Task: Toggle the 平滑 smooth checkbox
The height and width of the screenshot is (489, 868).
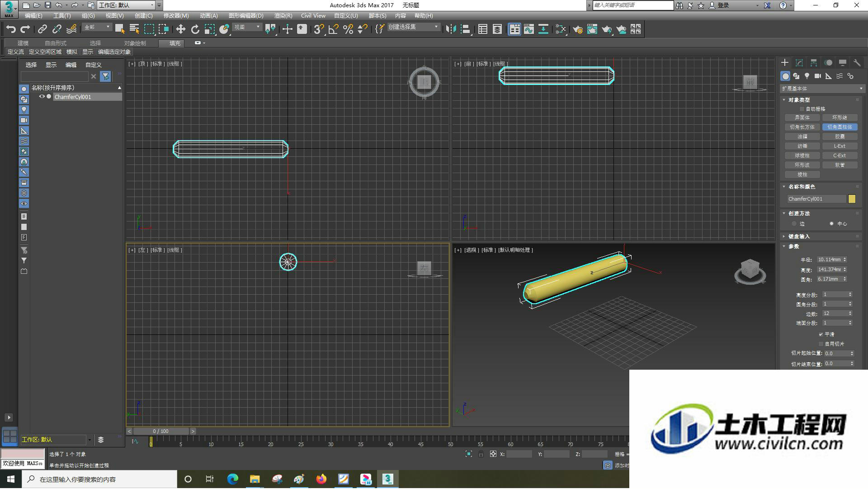Action: (821, 335)
